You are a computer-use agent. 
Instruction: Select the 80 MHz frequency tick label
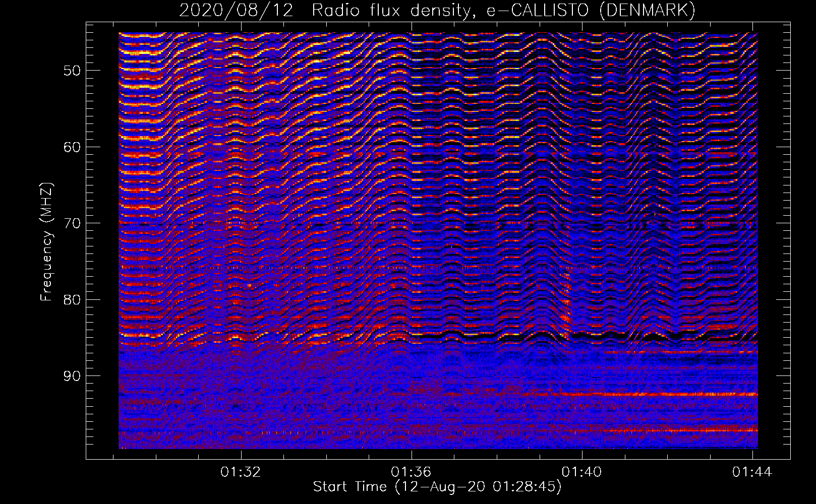(x=72, y=300)
